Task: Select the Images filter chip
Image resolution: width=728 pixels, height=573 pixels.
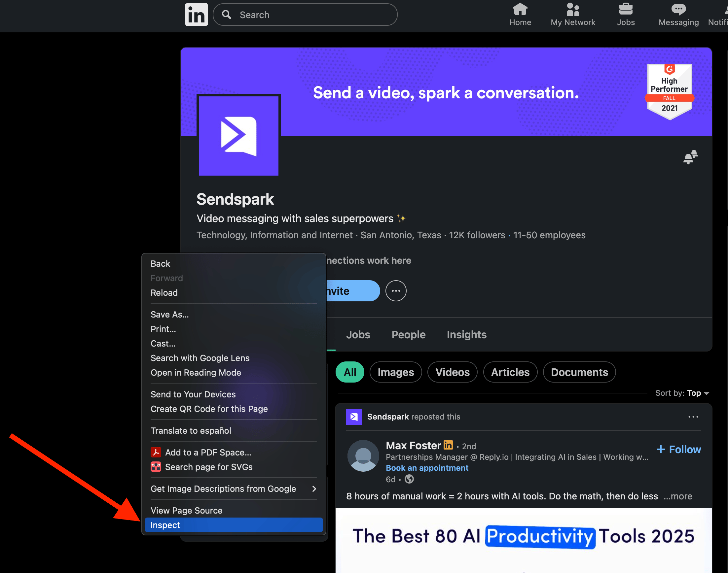Action: click(x=395, y=372)
